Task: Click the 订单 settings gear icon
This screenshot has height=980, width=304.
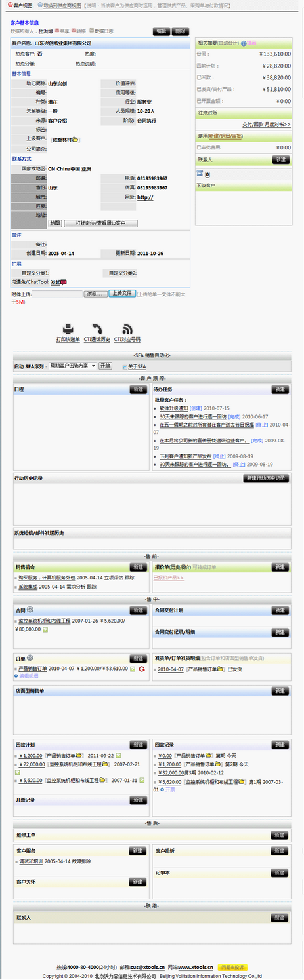Action: (30, 658)
